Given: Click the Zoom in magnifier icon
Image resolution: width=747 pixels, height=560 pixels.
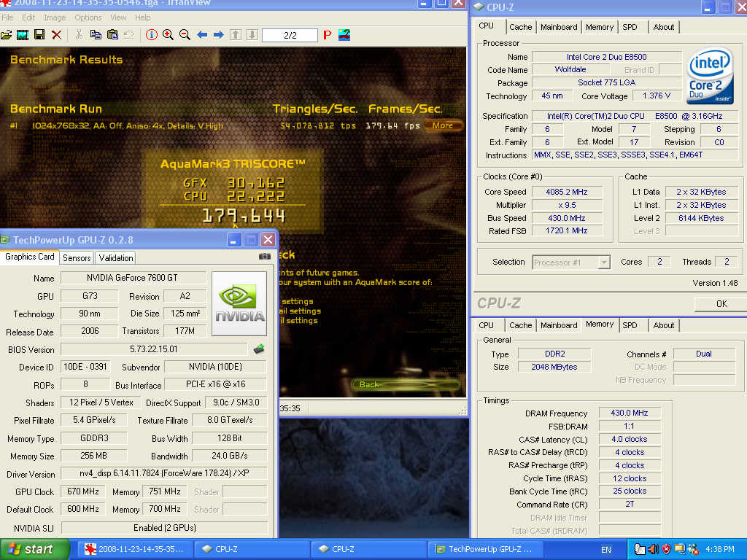Looking at the screenshot, I should click(168, 35).
